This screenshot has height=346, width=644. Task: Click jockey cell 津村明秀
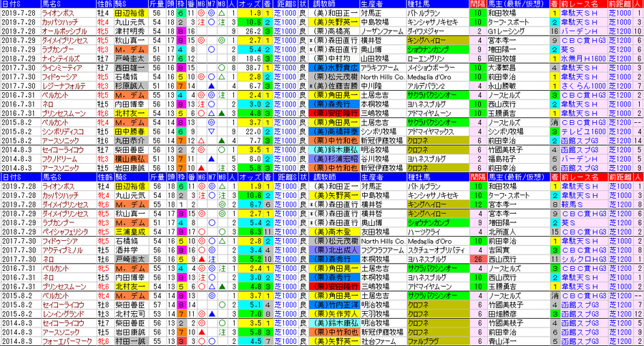[131, 31]
